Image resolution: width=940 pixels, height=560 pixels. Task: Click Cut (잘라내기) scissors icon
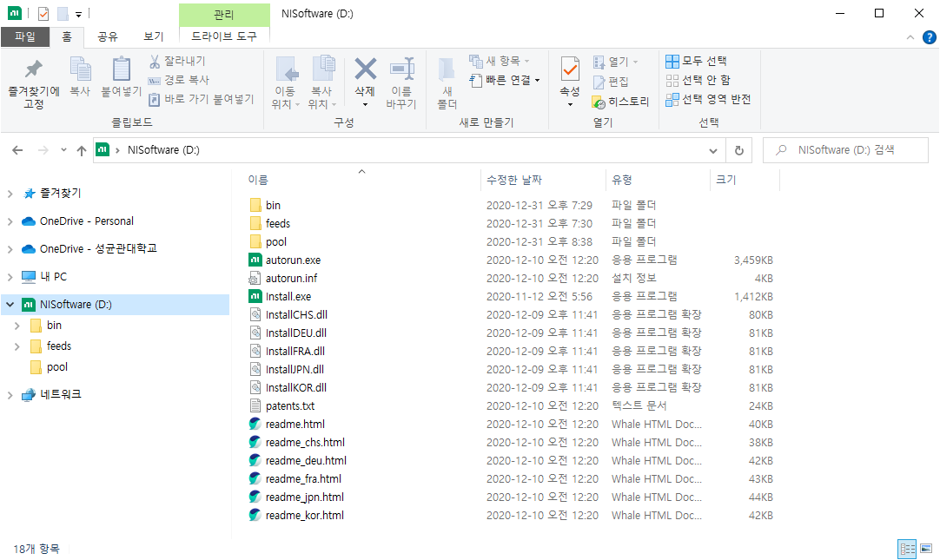coord(155,61)
